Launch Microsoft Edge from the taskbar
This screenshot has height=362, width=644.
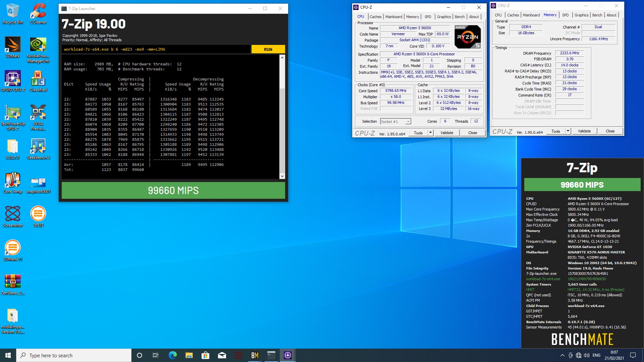coord(172,355)
